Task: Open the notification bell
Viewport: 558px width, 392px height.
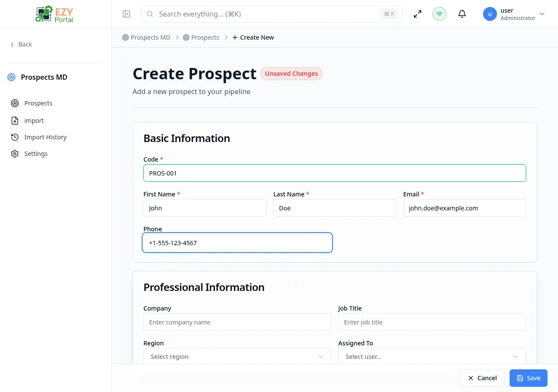Action: click(x=462, y=14)
